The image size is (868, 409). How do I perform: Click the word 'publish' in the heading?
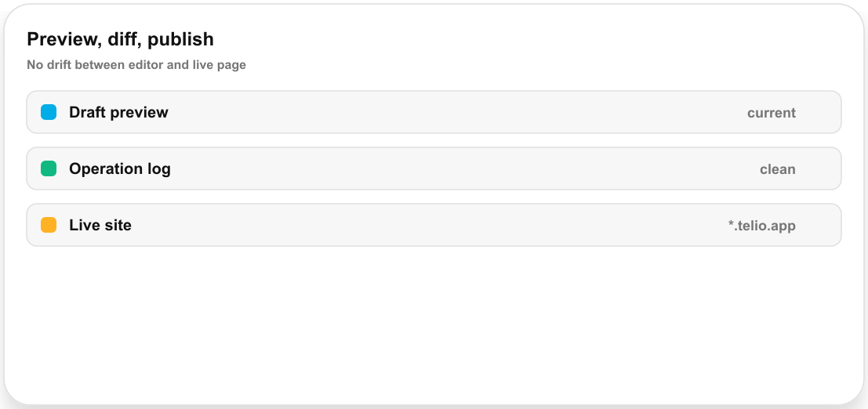pyautogui.click(x=180, y=40)
